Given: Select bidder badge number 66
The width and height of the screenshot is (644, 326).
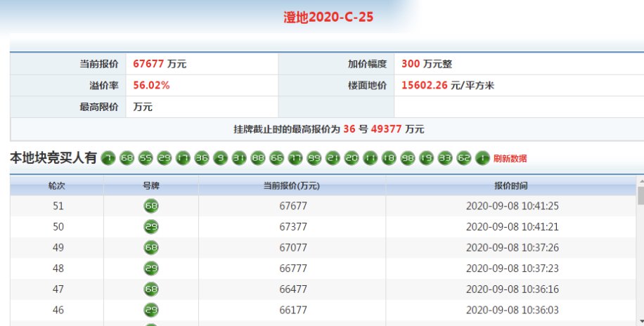Looking at the screenshot, I should pyautogui.click(x=276, y=158).
